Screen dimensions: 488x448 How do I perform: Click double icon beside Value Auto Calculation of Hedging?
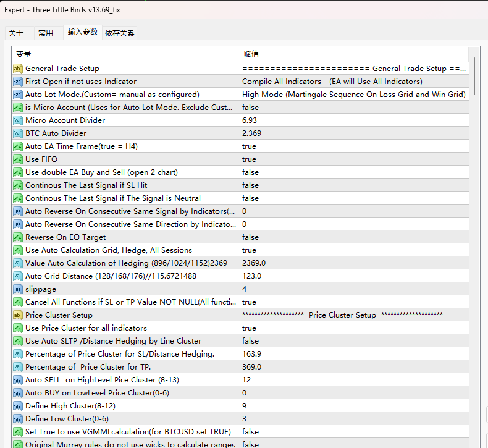click(x=18, y=263)
